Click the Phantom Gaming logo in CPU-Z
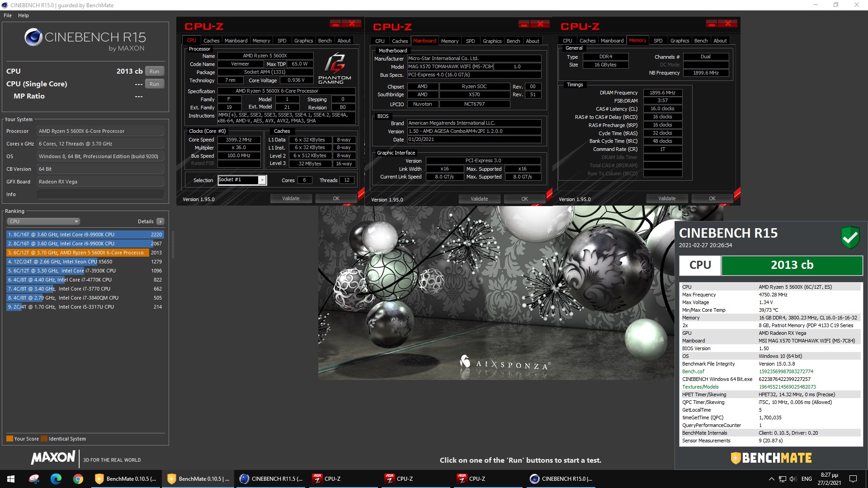The width and height of the screenshot is (868, 488). point(335,68)
